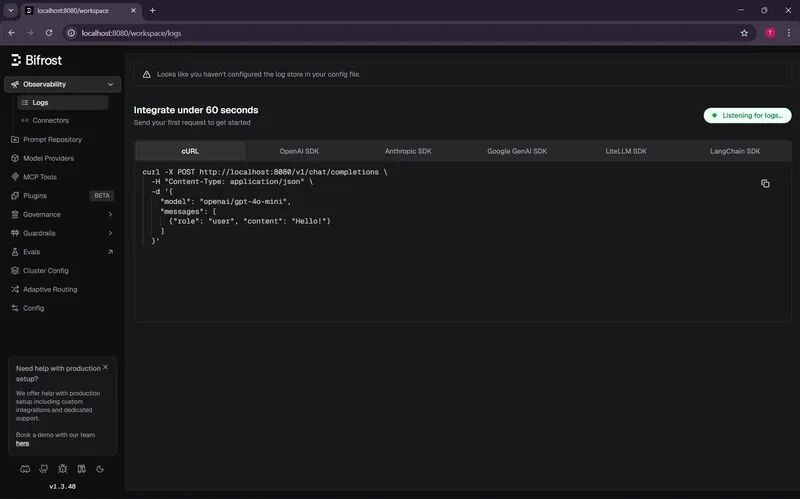
Task: Copy the cURL code snippet
Action: click(x=765, y=184)
